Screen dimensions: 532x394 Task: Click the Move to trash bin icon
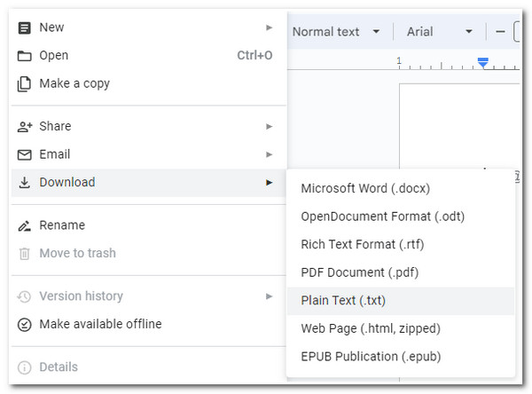(x=24, y=254)
